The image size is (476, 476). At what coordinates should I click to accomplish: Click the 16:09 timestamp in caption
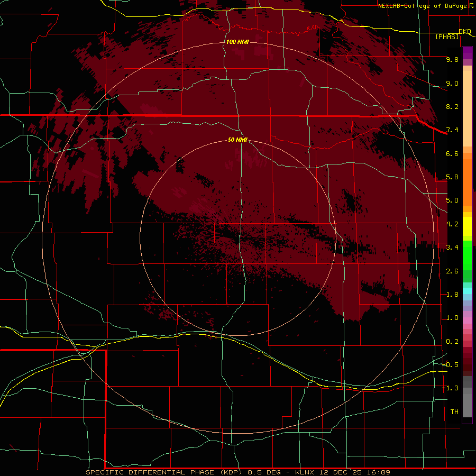click(378, 472)
